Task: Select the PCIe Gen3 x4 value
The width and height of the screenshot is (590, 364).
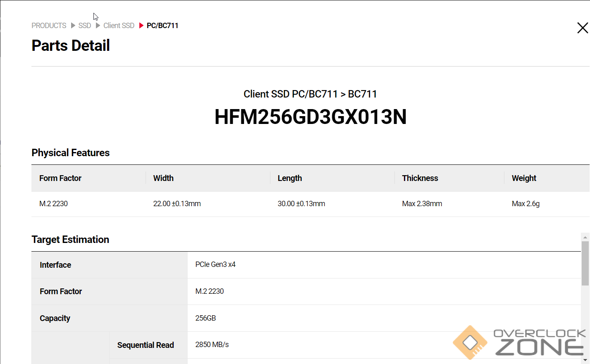Action: [215, 264]
